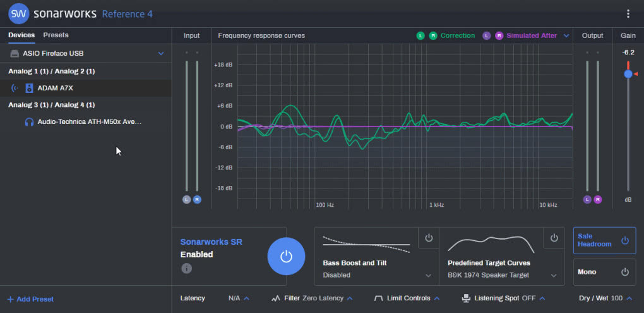644x313 pixels.
Task: Expand the ASIO Fireface USB device dropdown
Action: (x=161, y=54)
